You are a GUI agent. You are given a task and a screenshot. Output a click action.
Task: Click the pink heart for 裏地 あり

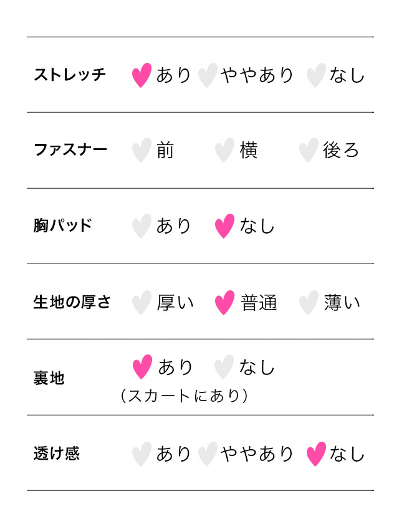(x=142, y=367)
